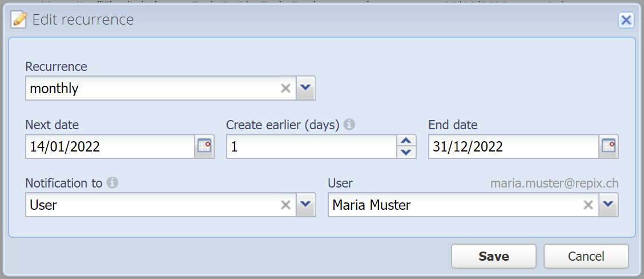This screenshot has height=279, width=644.
Task: Open the Next date calendar picker
Action: coord(204,146)
